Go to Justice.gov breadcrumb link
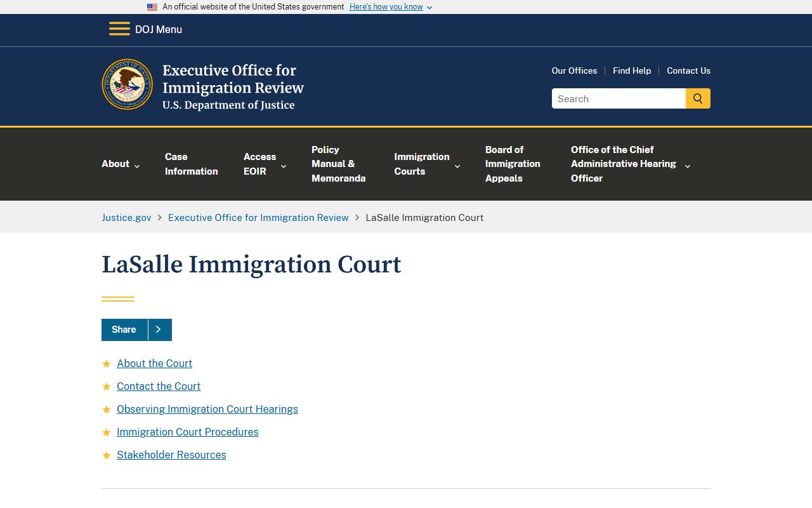The image size is (812, 508). [x=126, y=217]
